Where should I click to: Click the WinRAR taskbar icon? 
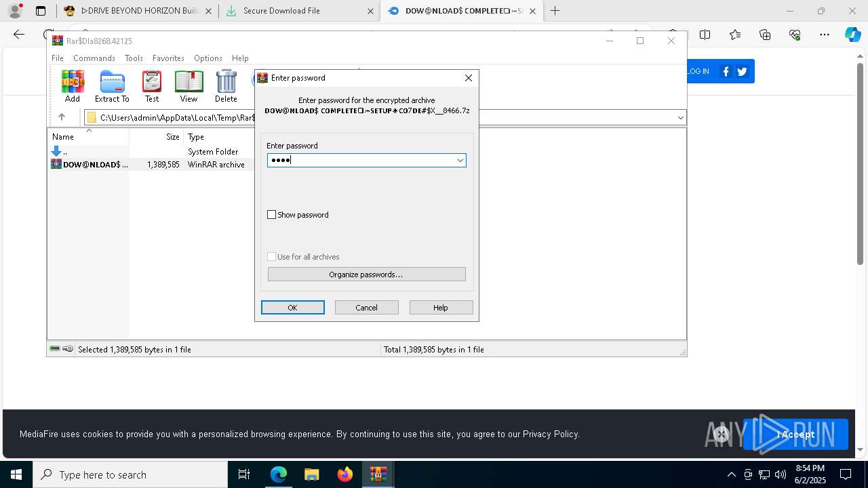point(378,474)
